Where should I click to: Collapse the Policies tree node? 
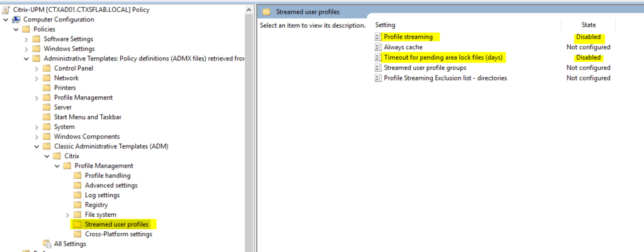(16, 29)
